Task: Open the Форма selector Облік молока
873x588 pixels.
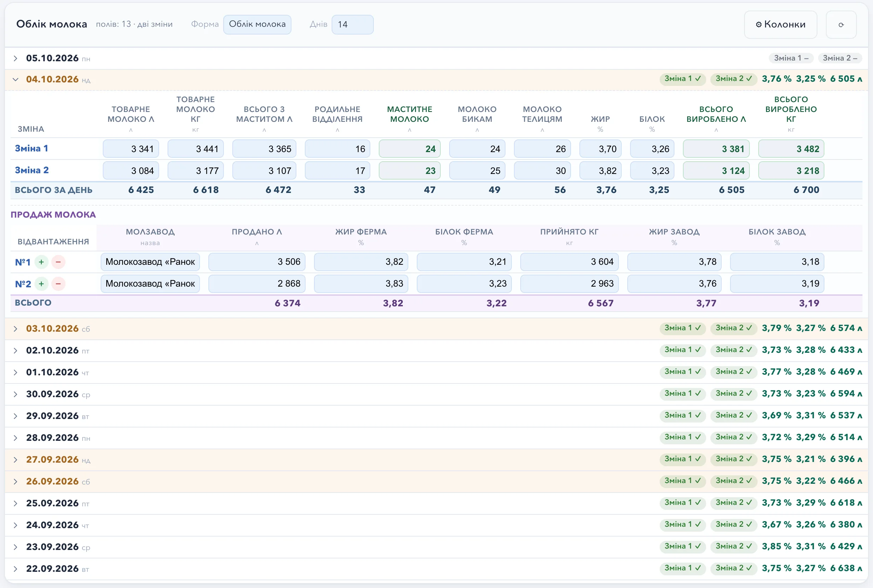Action: 257,24
